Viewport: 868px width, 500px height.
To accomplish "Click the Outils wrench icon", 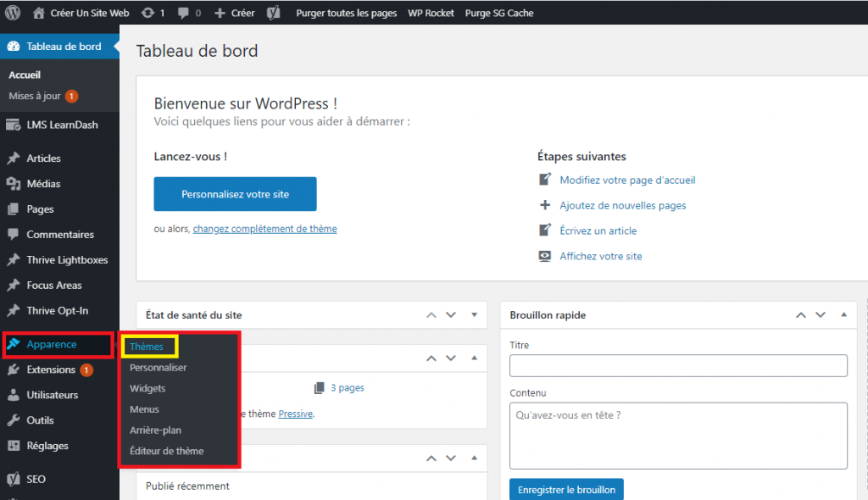I will [14, 420].
